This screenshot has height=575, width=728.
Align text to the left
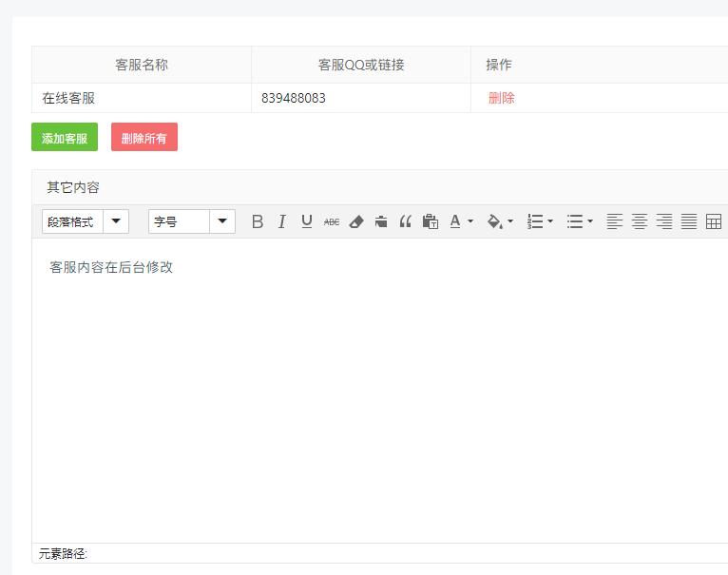(x=614, y=221)
